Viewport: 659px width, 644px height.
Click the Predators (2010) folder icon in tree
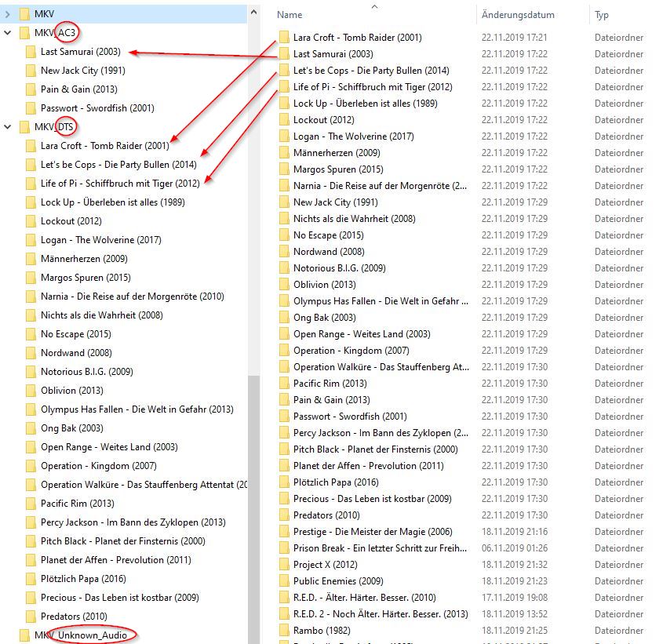31,617
